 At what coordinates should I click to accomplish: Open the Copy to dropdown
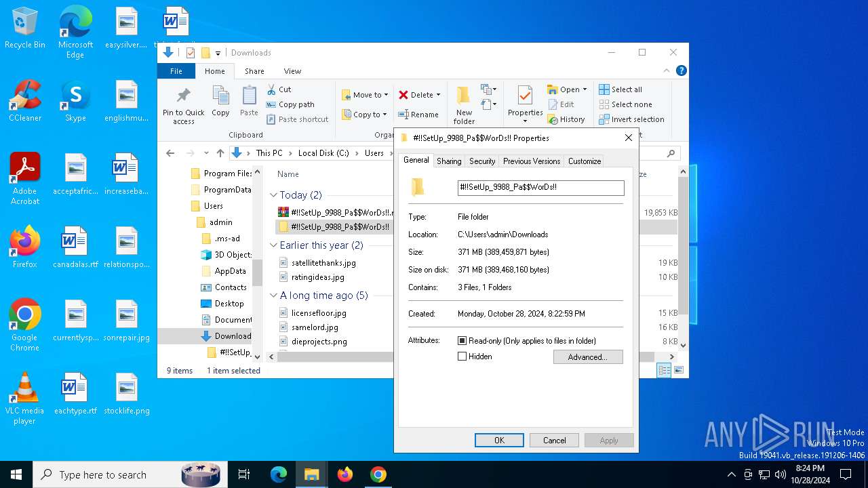click(x=365, y=115)
